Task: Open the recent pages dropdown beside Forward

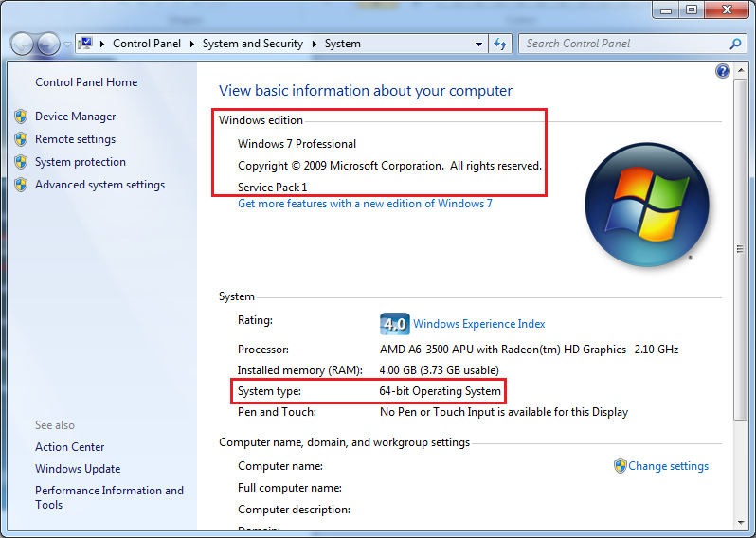Action: click(x=67, y=45)
